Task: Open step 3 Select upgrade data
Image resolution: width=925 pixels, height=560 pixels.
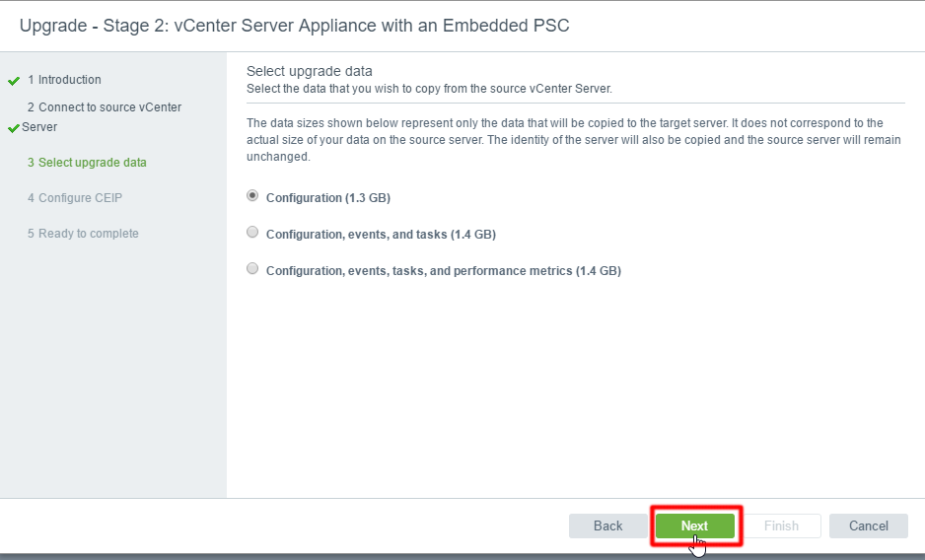Action: (87, 163)
